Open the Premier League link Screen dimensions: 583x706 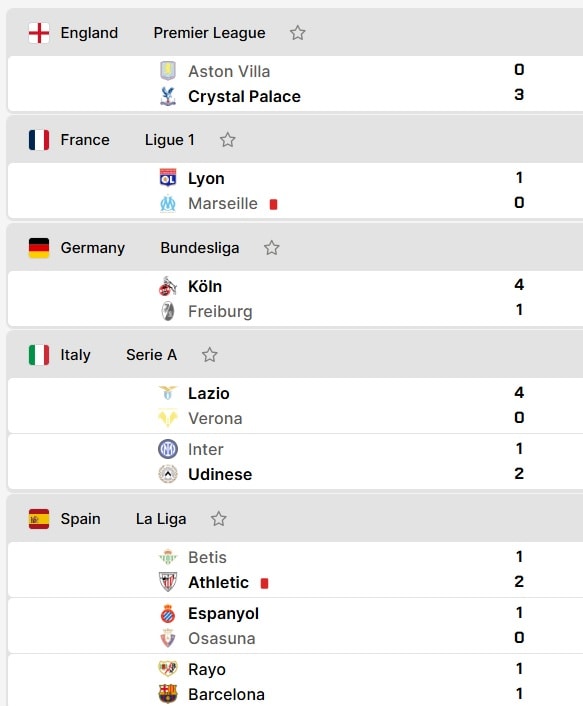pyautogui.click(x=209, y=33)
